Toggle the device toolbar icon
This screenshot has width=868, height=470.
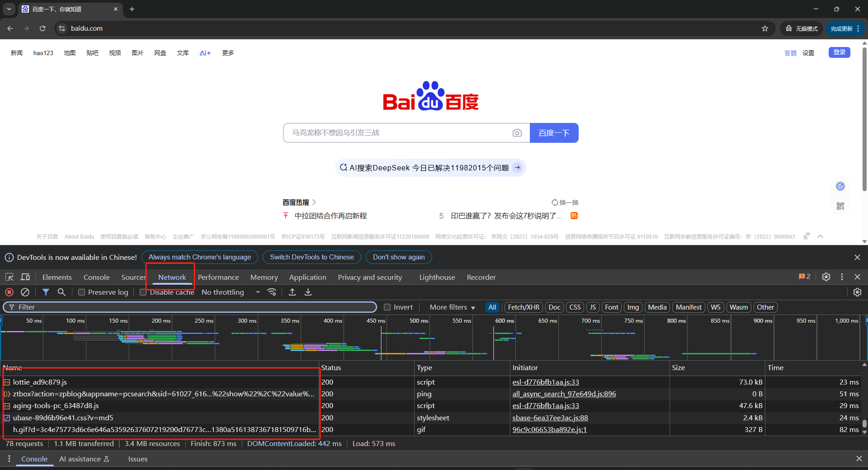point(25,277)
